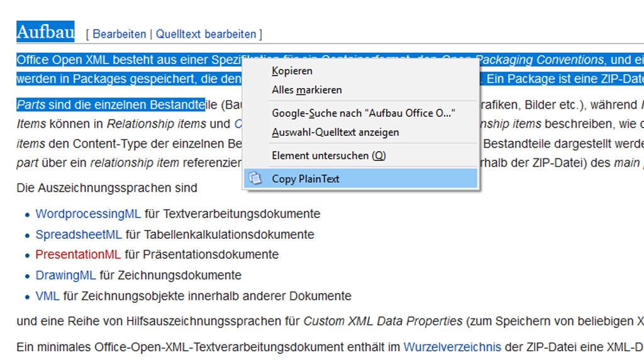This screenshot has width=644, height=362.
Task: Click the highlighted Aufbau section heading
Action: 45,31
